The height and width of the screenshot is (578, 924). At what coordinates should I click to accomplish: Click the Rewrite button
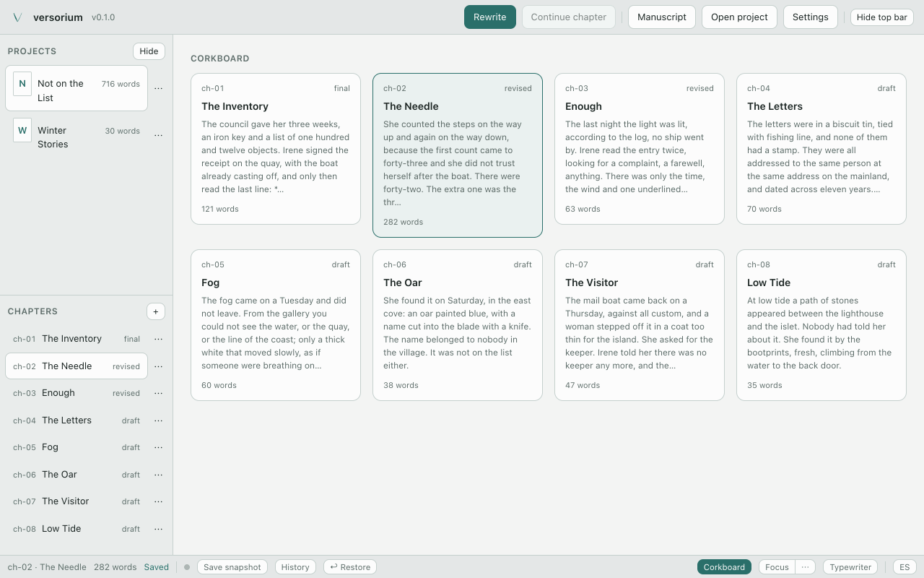click(x=490, y=17)
